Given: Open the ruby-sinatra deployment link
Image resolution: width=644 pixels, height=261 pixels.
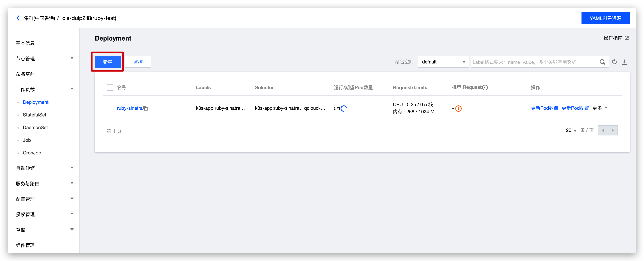Looking at the screenshot, I should pos(130,108).
